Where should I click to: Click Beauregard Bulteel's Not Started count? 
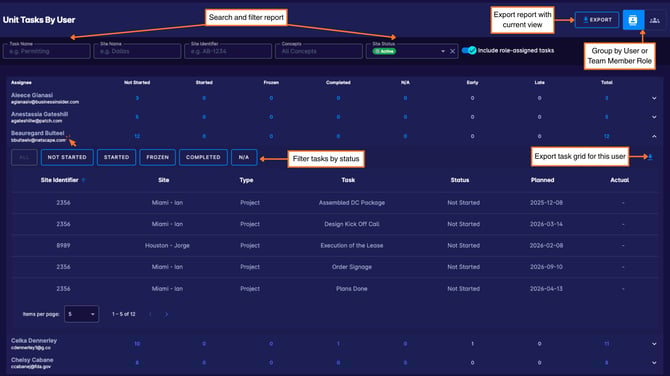coord(137,136)
